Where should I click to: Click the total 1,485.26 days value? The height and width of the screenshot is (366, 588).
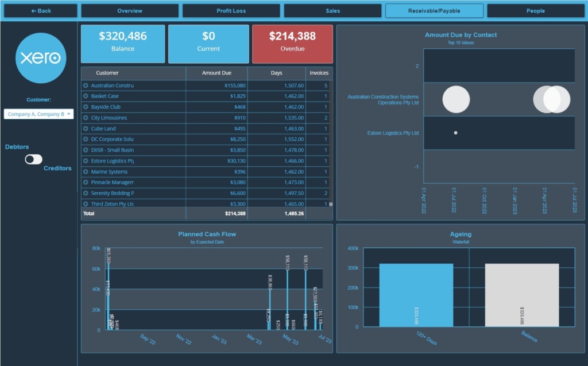click(x=294, y=213)
